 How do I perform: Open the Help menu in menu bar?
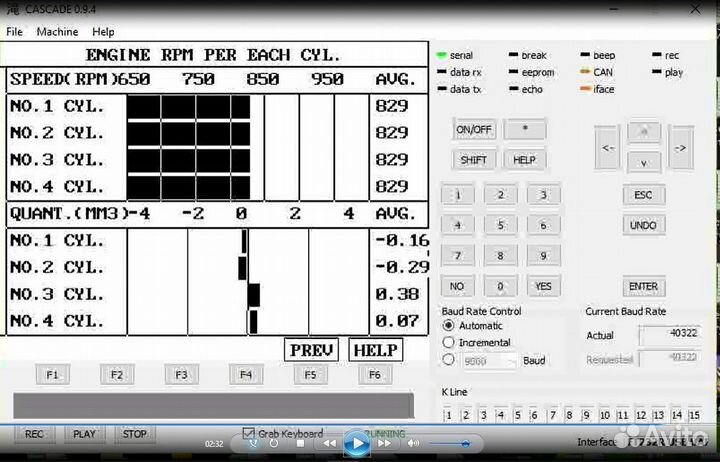pos(103,32)
